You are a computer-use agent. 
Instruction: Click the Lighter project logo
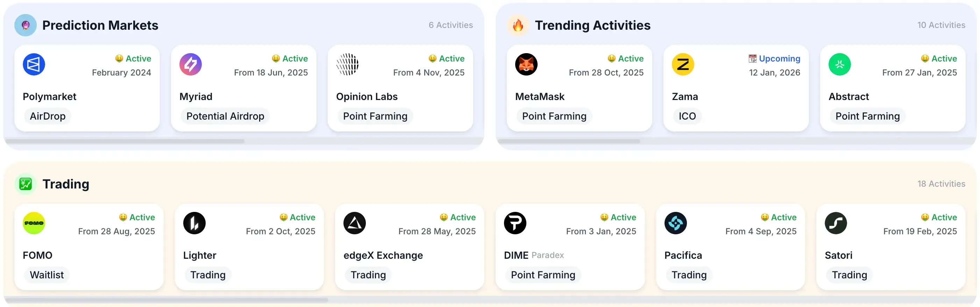click(x=194, y=223)
